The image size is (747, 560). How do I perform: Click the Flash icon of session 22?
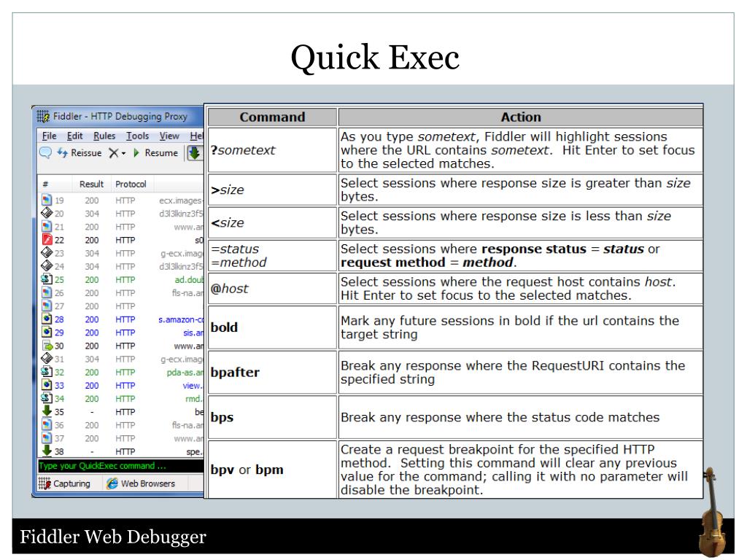pyautogui.click(x=46, y=239)
